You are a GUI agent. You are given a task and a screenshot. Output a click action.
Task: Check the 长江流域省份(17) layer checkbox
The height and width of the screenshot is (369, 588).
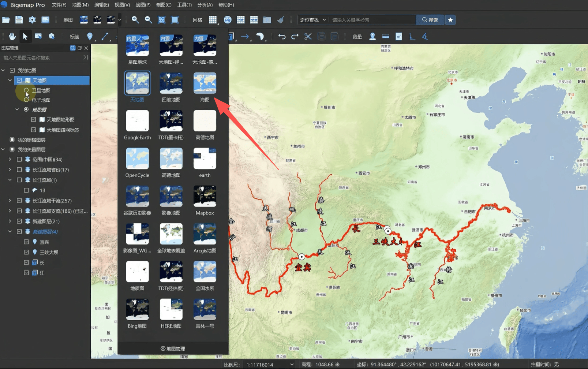(x=19, y=169)
